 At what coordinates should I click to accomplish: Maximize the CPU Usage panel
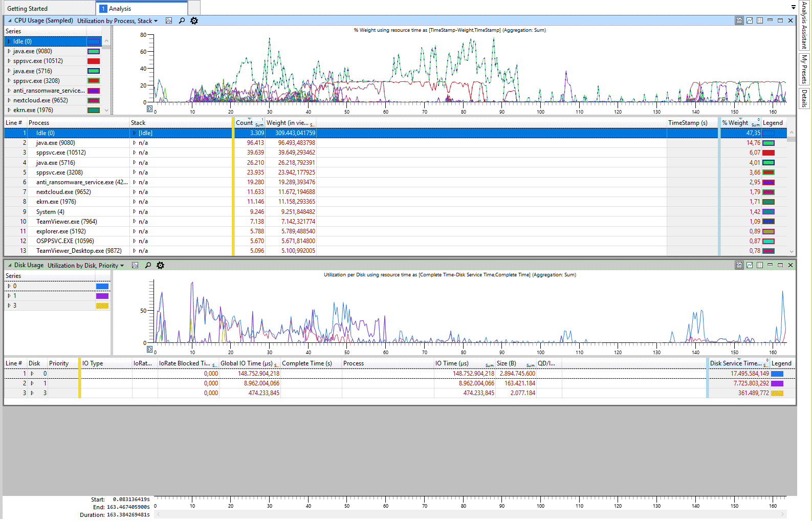click(x=780, y=20)
